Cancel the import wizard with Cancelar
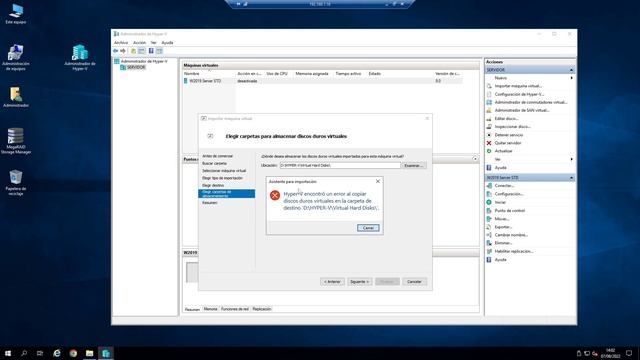 tap(414, 282)
